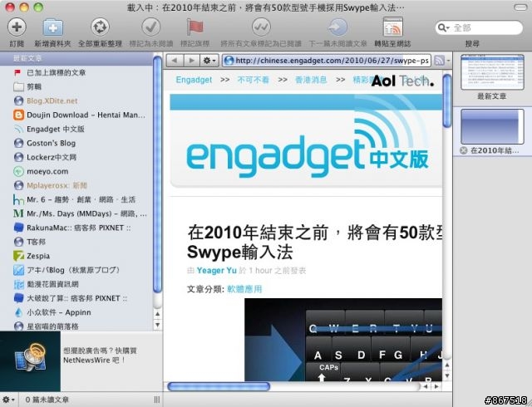Select the 動漫花園資訊網 feed
The height and width of the screenshot is (407, 532).
[x=76, y=284]
